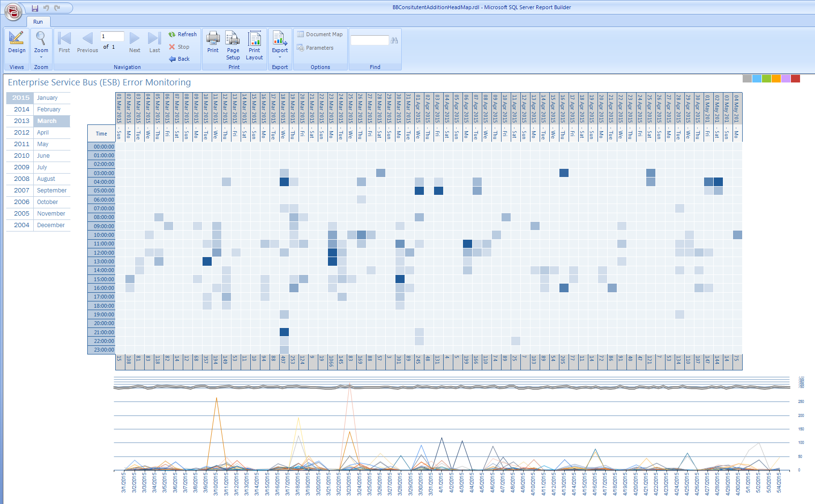Refresh the report
This screenshot has width=815, height=504.
[183, 34]
